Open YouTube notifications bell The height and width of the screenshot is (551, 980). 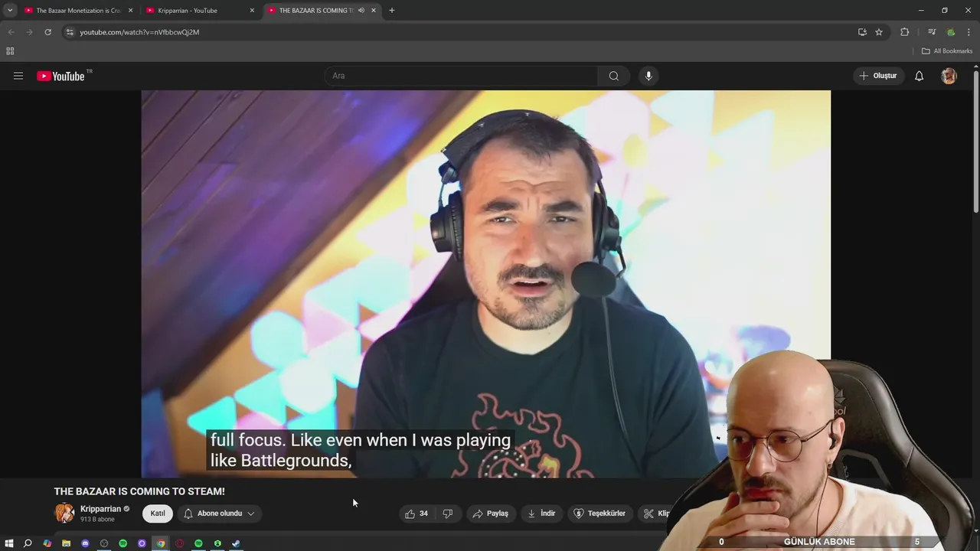(919, 76)
